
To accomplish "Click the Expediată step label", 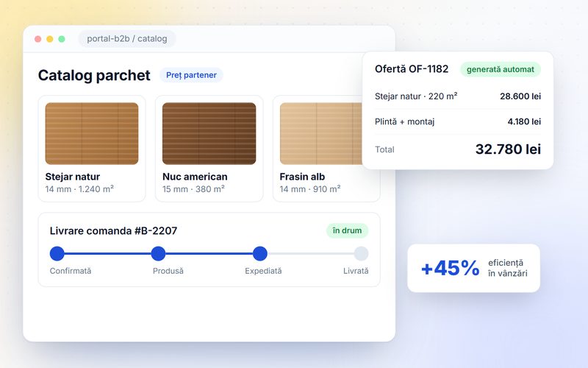I will pos(263,271).
